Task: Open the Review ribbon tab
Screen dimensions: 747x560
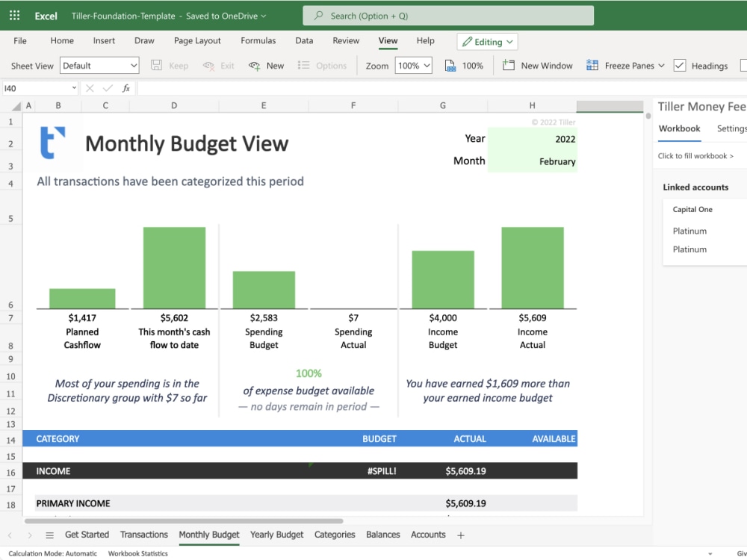Action: coord(346,41)
